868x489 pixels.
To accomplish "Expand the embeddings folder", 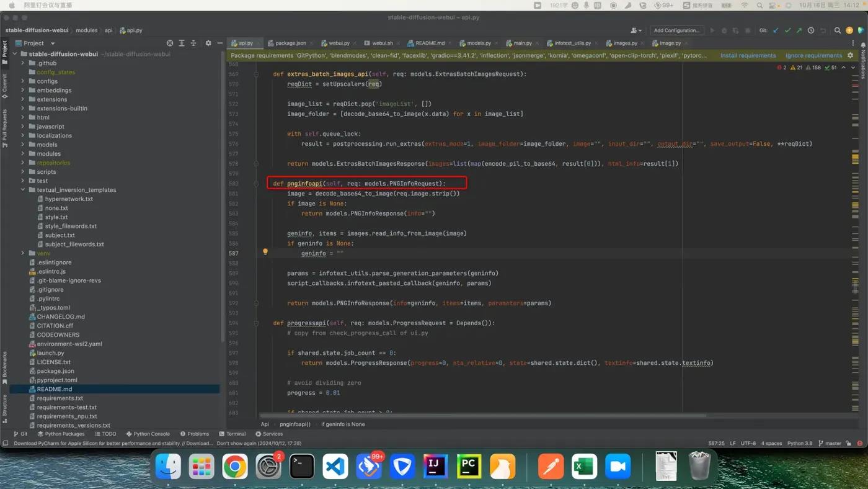I will pyautogui.click(x=23, y=91).
